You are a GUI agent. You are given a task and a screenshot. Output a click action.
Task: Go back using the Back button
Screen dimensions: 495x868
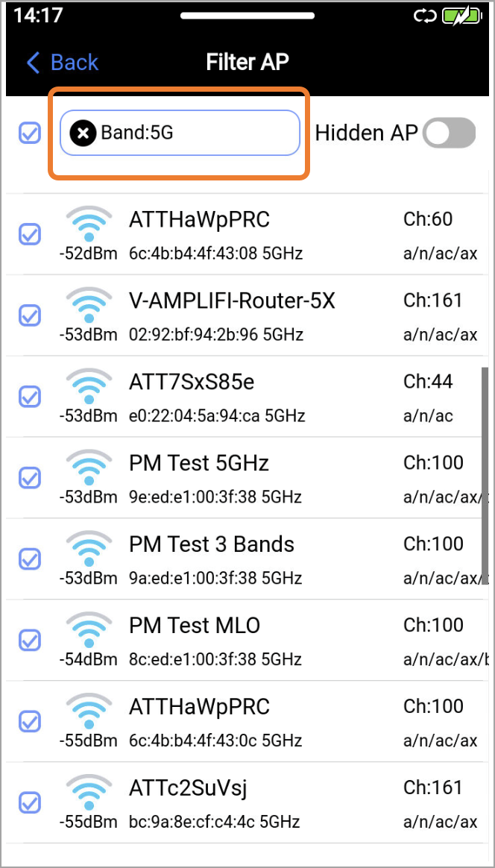pyautogui.click(x=62, y=63)
